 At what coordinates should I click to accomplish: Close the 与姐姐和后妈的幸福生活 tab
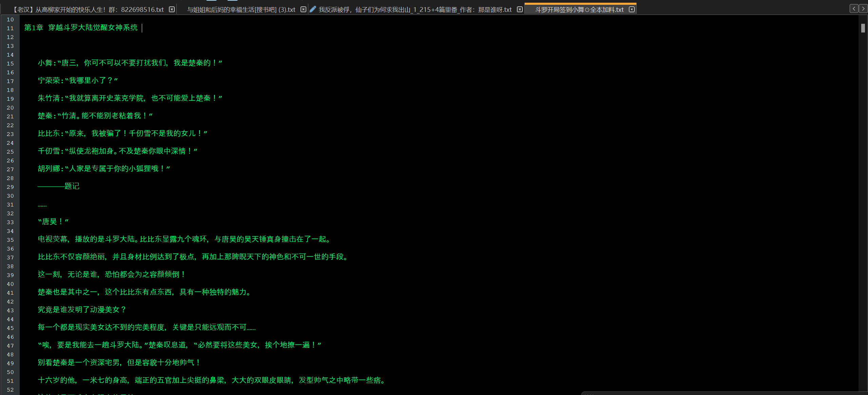pos(303,9)
